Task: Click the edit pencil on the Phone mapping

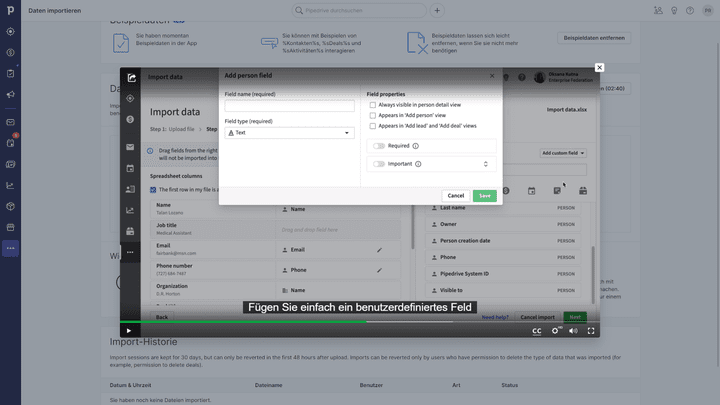Action: [x=379, y=270]
